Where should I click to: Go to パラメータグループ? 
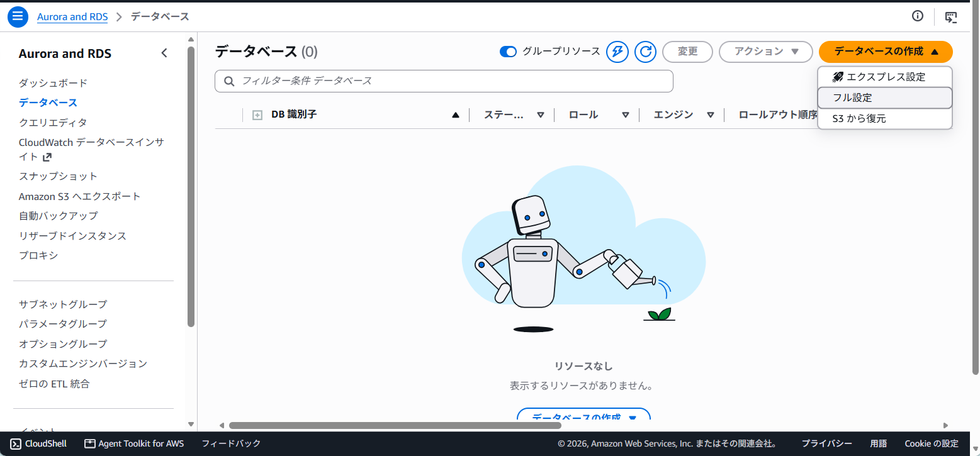[x=63, y=324]
